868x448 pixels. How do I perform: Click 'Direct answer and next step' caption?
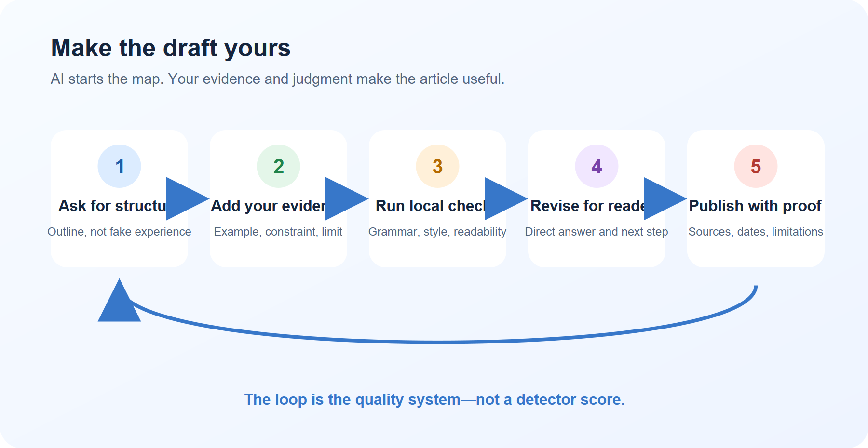pos(597,232)
